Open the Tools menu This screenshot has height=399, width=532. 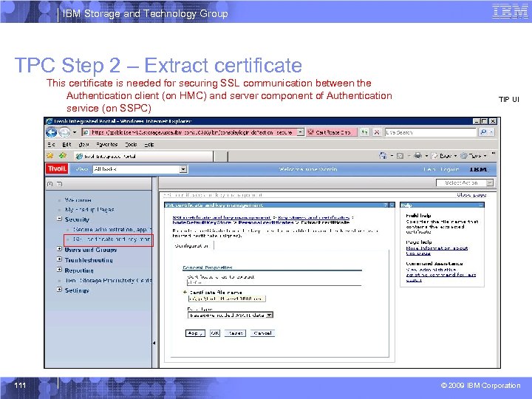[131, 145]
